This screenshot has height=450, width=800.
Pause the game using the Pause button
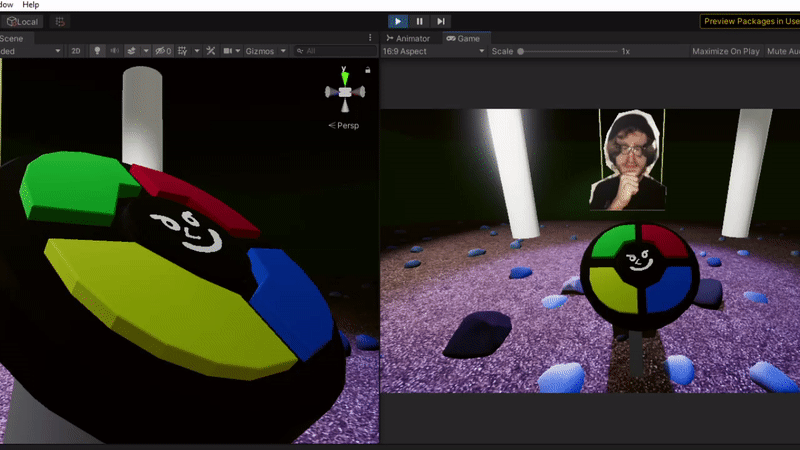point(419,21)
